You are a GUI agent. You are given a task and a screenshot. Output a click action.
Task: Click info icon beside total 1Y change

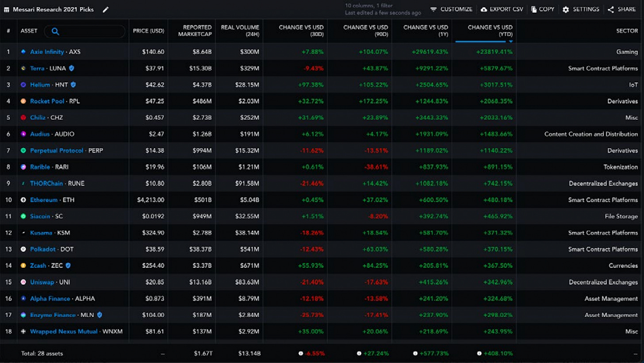[x=415, y=353]
